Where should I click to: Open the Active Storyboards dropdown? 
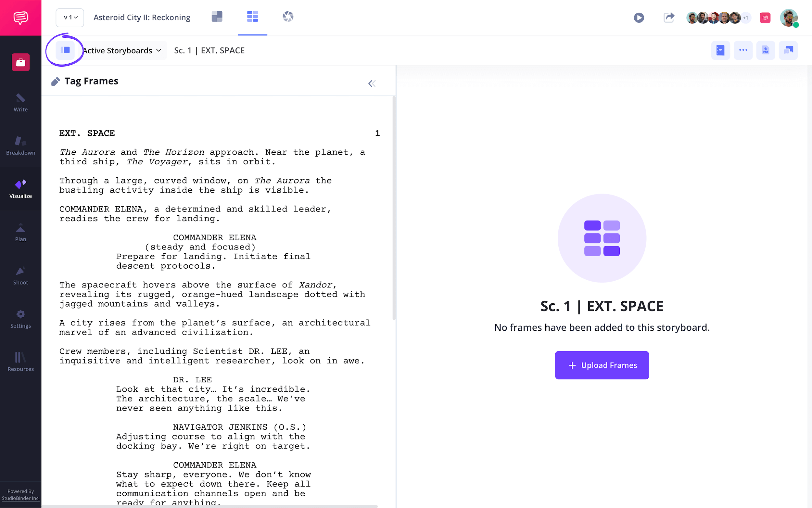pyautogui.click(x=121, y=50)
